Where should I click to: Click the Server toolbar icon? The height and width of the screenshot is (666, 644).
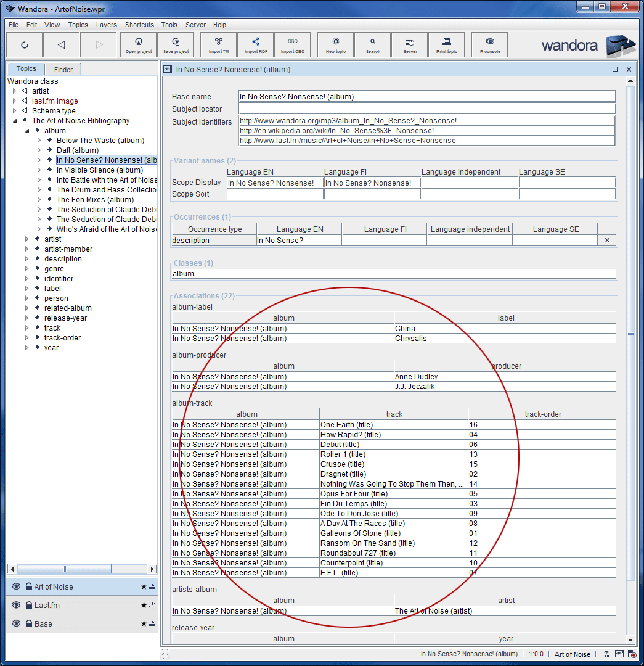[410, 44]
